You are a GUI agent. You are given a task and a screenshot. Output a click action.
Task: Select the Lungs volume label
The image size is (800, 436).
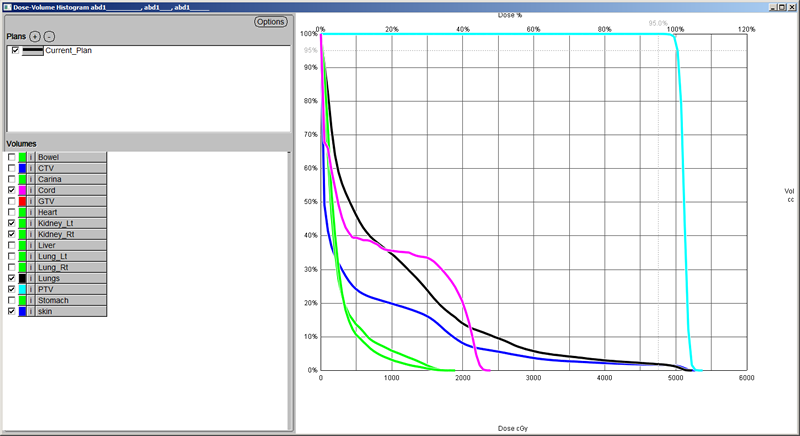[x=70, y=278]
